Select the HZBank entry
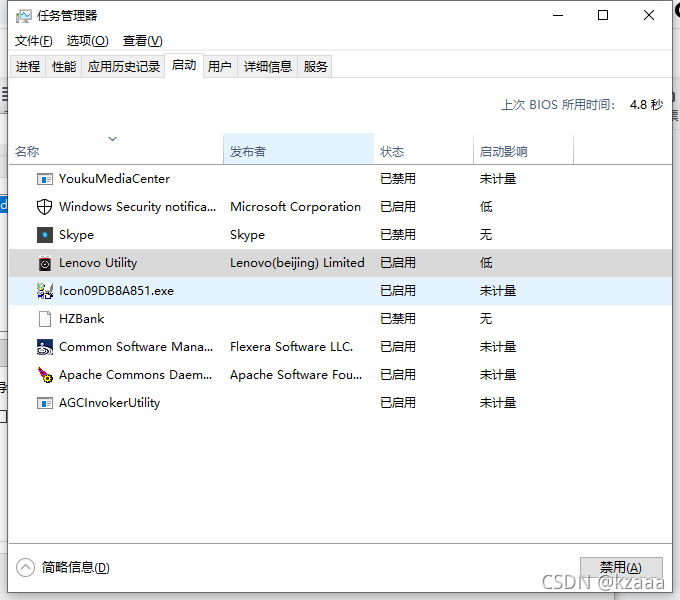Image resolution: width=680 pixels, height=600 pixels. pos(82,319)
